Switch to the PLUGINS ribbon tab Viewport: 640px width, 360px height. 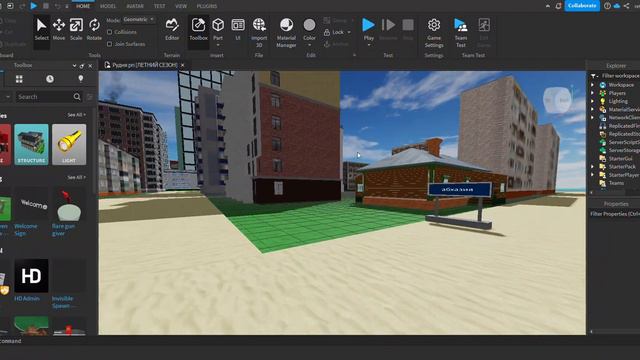207,6
